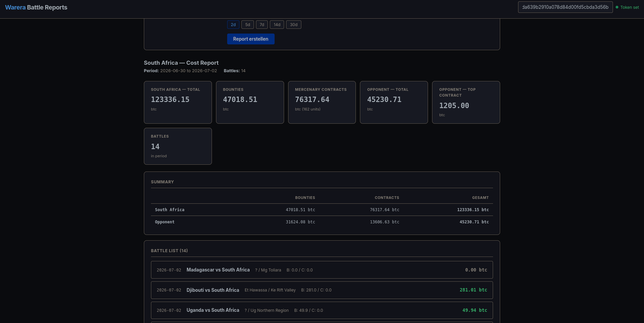The width and height of the screenshot is (644, 323).
Task: Select the 2d period preset
Action: coord(233,25)
